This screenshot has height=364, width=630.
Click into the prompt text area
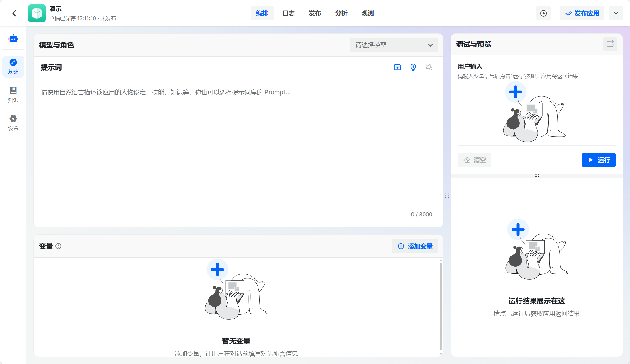(238, 147)
